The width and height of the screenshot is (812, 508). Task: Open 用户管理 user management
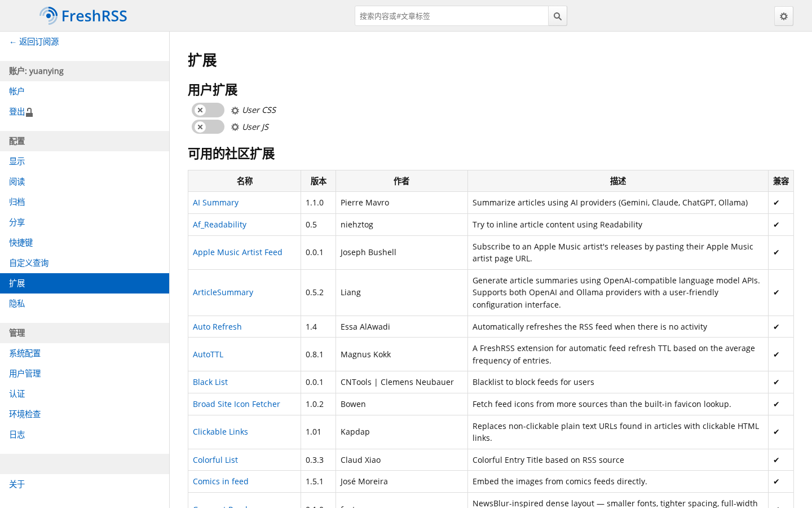tap(85, 374)
